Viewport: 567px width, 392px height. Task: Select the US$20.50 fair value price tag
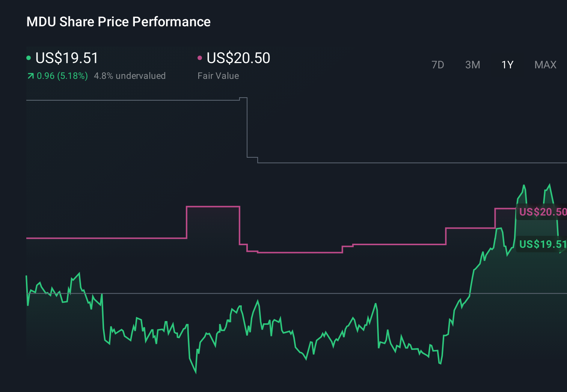(542, 212)
